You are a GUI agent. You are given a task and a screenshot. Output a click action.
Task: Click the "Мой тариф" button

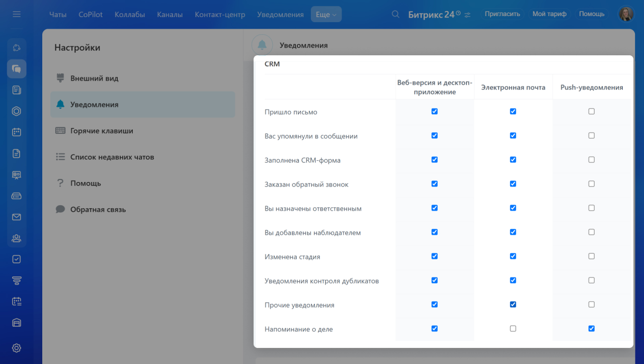point(549,14)
